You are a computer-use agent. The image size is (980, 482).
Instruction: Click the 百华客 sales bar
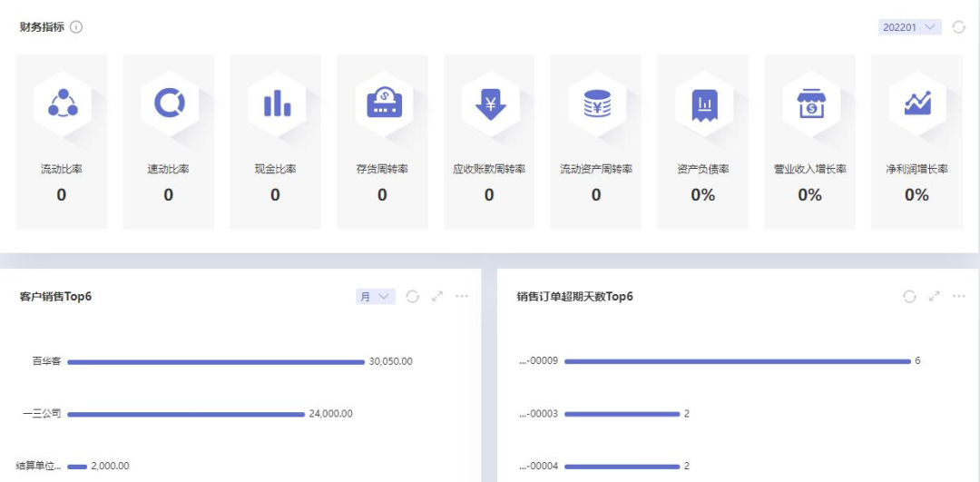click(x=216, y=361)
